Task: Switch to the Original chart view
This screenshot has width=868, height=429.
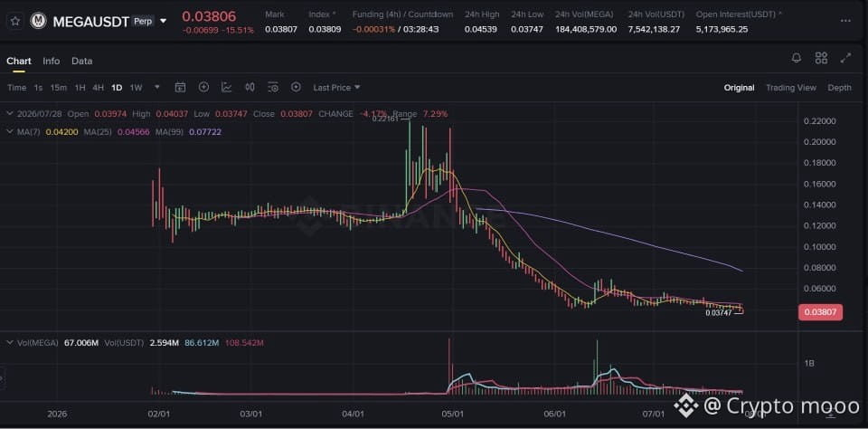Action: [739, 88]
